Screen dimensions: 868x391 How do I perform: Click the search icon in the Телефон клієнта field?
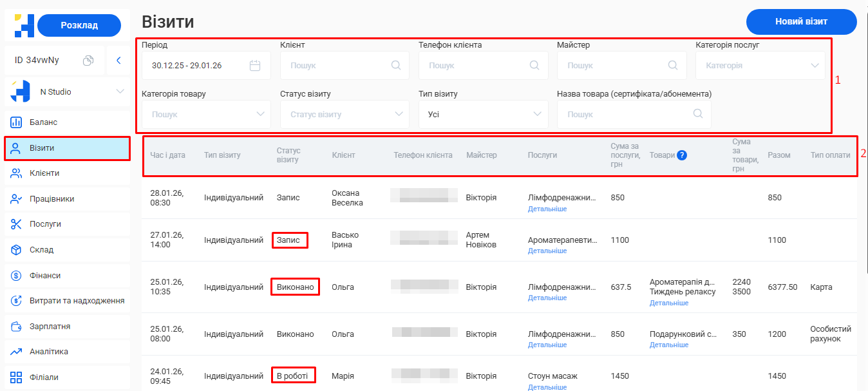(534, 65)
